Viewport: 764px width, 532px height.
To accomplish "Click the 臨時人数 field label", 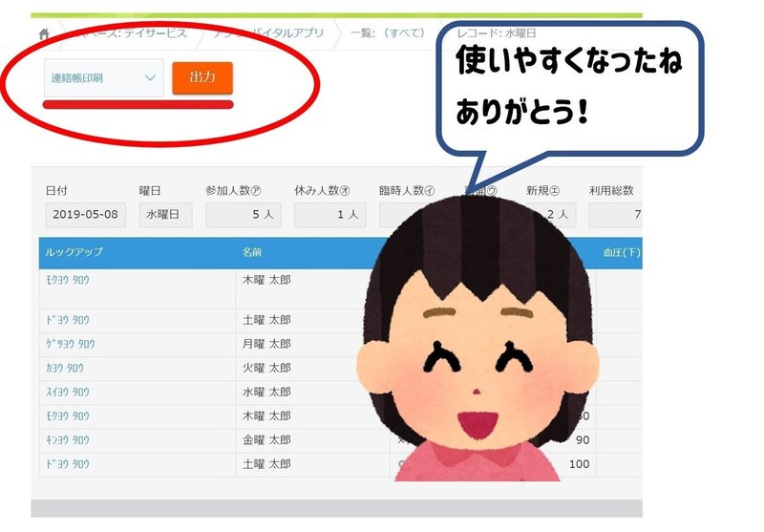I will click(407, 190).
